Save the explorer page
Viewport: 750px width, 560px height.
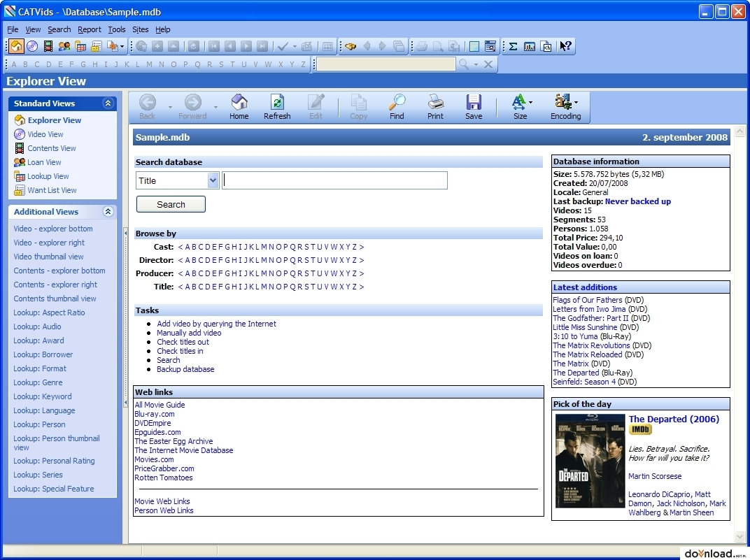click(474, 106)
